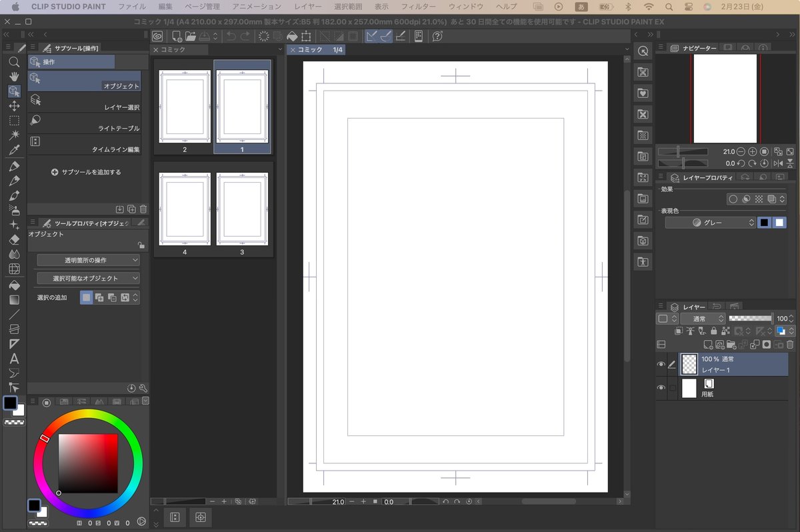This screenshot has height=532, width=800.
Task: Select the Blend tool
Action: 14,254
